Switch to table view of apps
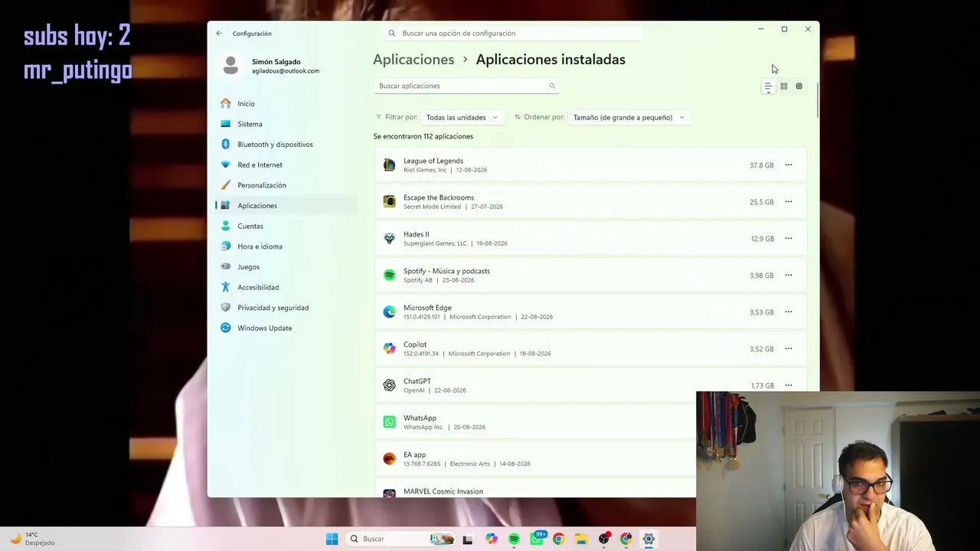980x551 pixels. pos(799,86)
